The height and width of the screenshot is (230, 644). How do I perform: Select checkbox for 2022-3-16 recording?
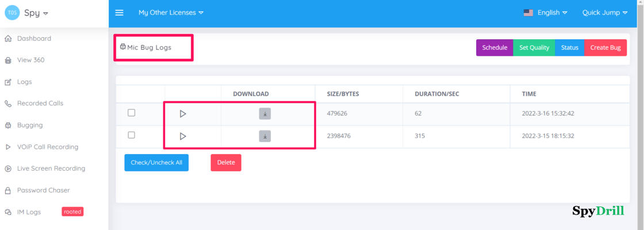[x=131, y=113]
